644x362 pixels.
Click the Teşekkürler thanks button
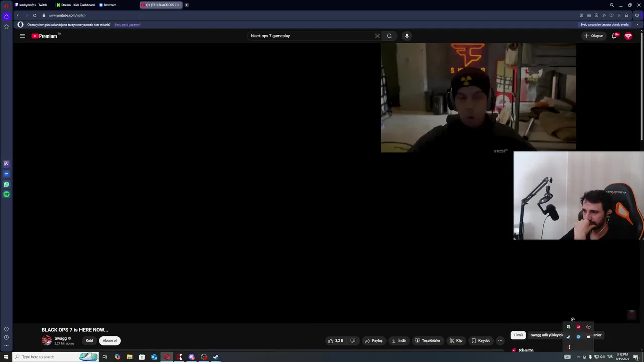pyautogui.click(x=428, y=341)
